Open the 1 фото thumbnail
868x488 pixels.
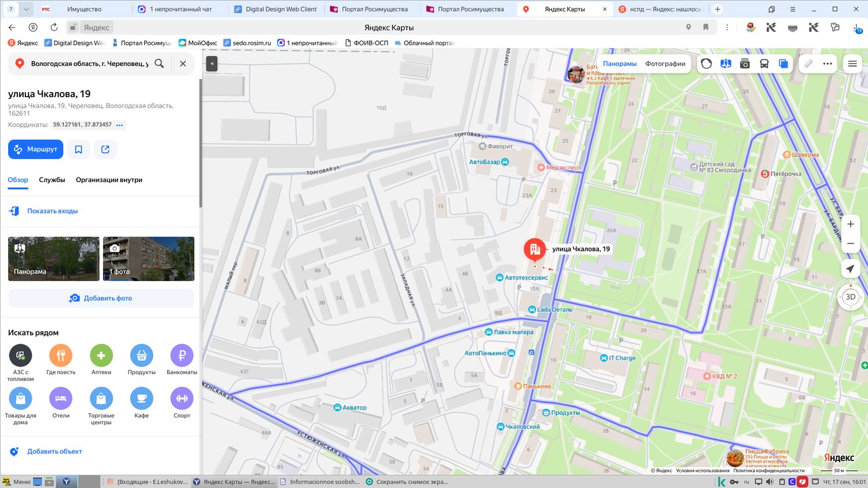149,259
